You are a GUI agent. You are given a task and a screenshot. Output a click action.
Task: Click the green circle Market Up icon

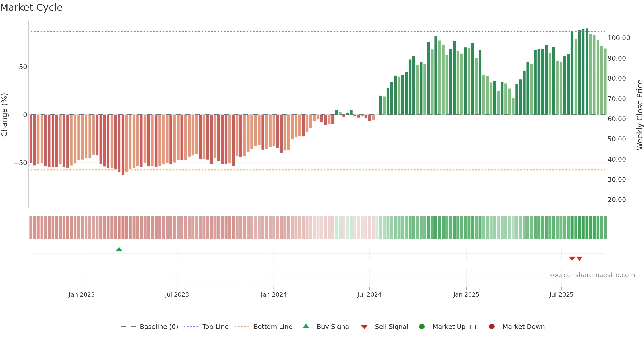click(422, 327)
